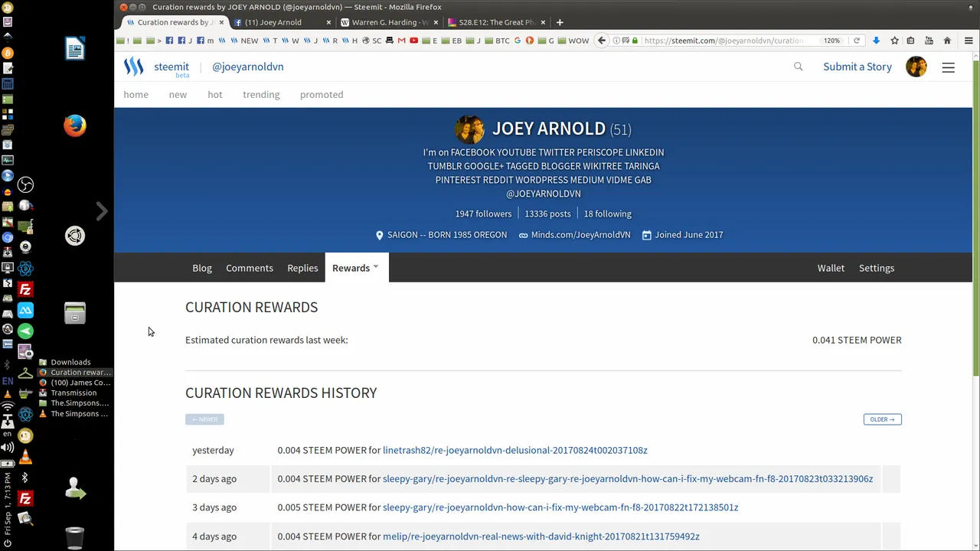The width and height of the screenshot is (980, 551).
Task: Expand the Rewards dropdown tab
Action: pyautogui.click(x=355, y=268)
